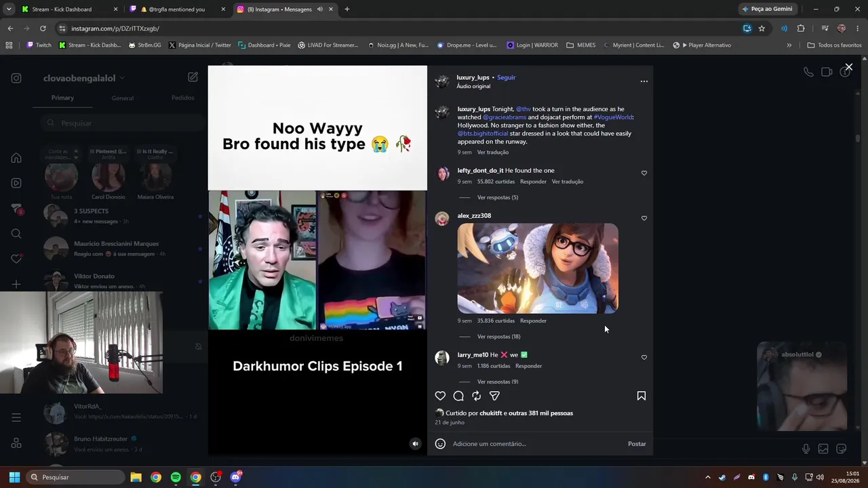Share the post using the paper plane icon
Image resolution: width=868 pixels, height=488 pixels.
tap(494, 396)
